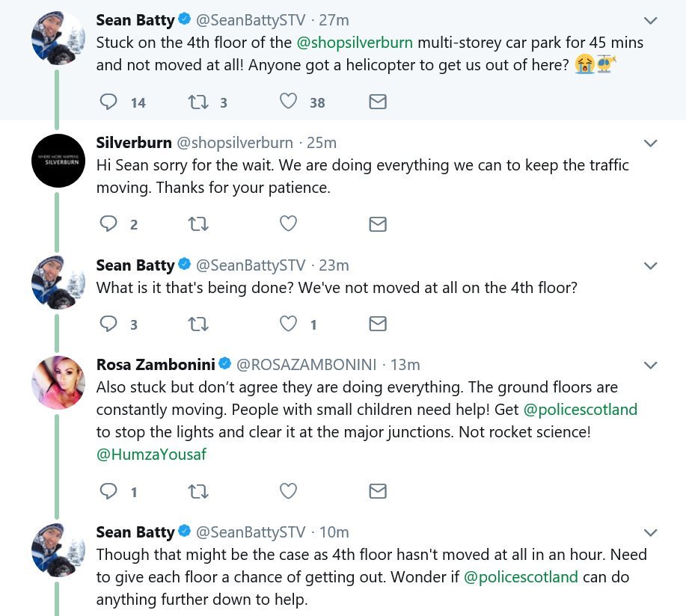The image size is (686, 616).
Task: Expand options chevron on Silverburn tweet
Action: point(651,143)
